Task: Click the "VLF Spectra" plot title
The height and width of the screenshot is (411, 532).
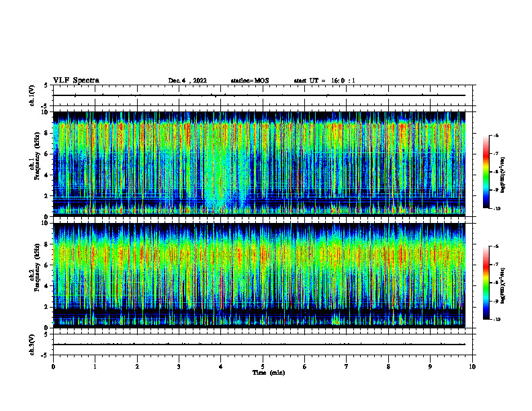Action: (x=76, y=81)
